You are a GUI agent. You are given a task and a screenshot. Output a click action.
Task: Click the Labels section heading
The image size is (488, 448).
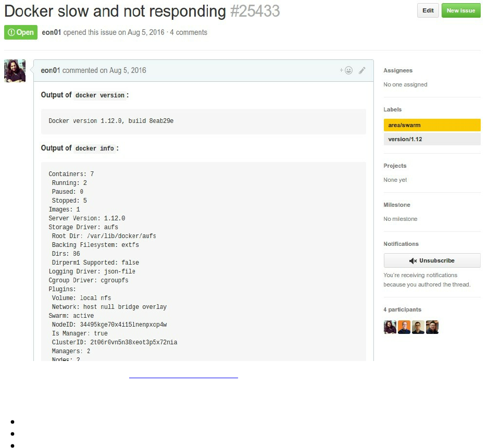tap(393, 109)
